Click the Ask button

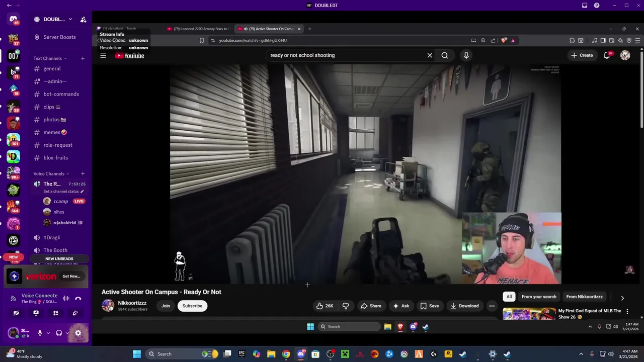coord(401,306)
